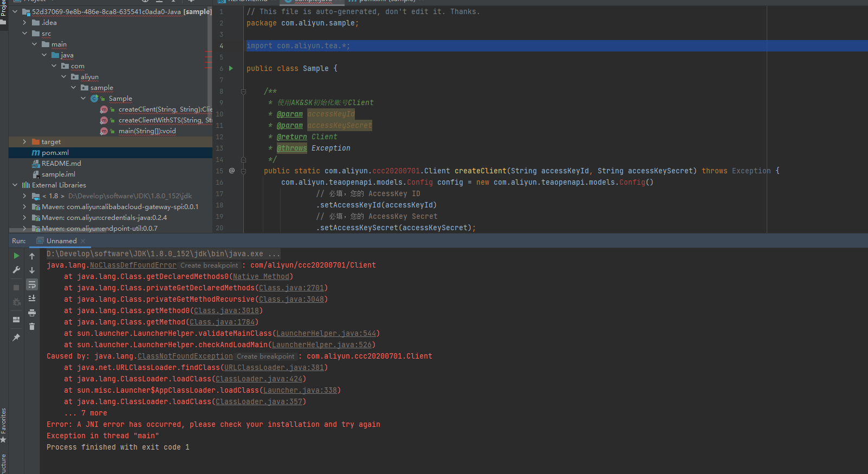868x474 pixels.
Task: Open Class.java:2701 stack trace link
Action: click(292, 288)
